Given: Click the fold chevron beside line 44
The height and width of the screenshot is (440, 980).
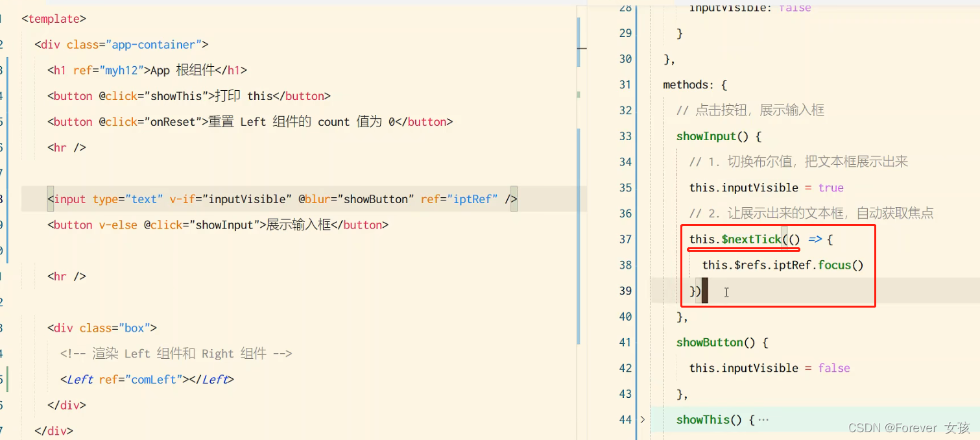Looking at the screenshot, I should 642,419.
